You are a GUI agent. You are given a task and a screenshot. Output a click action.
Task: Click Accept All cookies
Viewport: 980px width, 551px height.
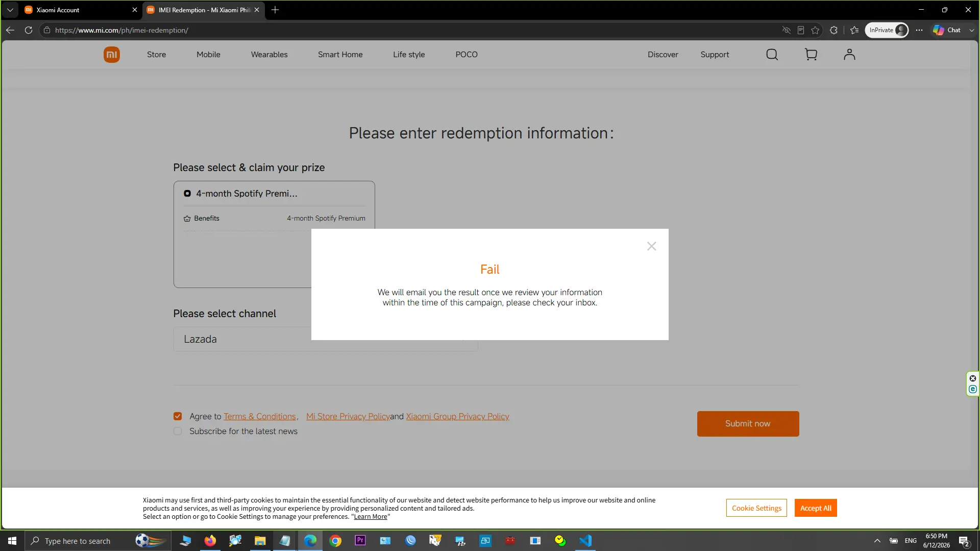tap(816, 508)
